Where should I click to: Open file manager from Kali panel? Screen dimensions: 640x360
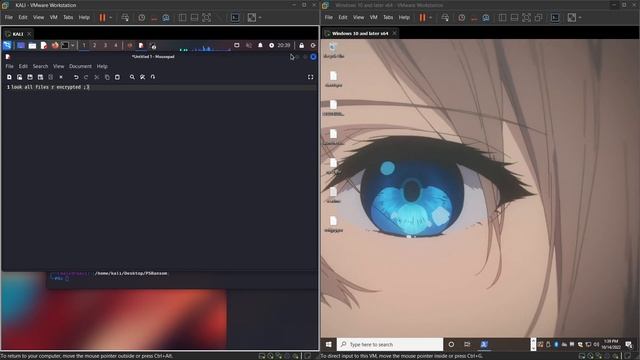32,45
